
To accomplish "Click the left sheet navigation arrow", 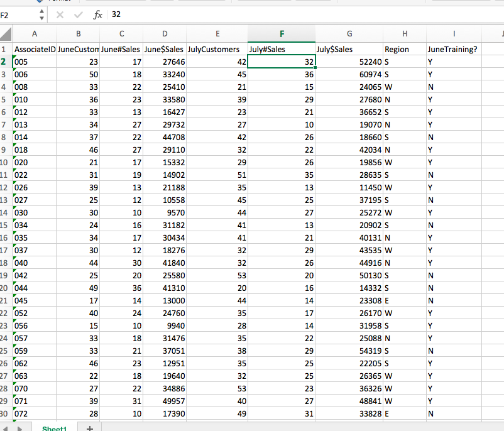I will pyautogui.click(x=6, y=427).
